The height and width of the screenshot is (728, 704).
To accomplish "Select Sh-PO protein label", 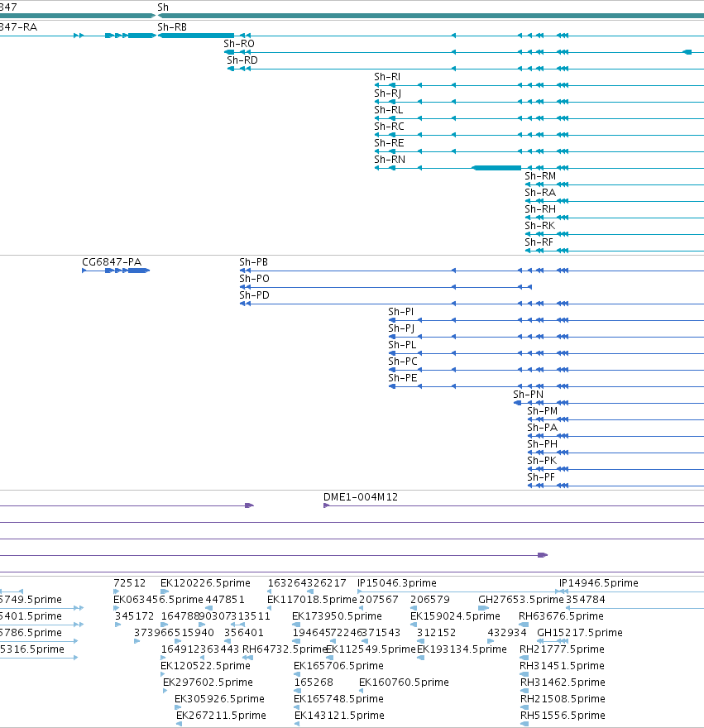I will click(x=254, y=279).
